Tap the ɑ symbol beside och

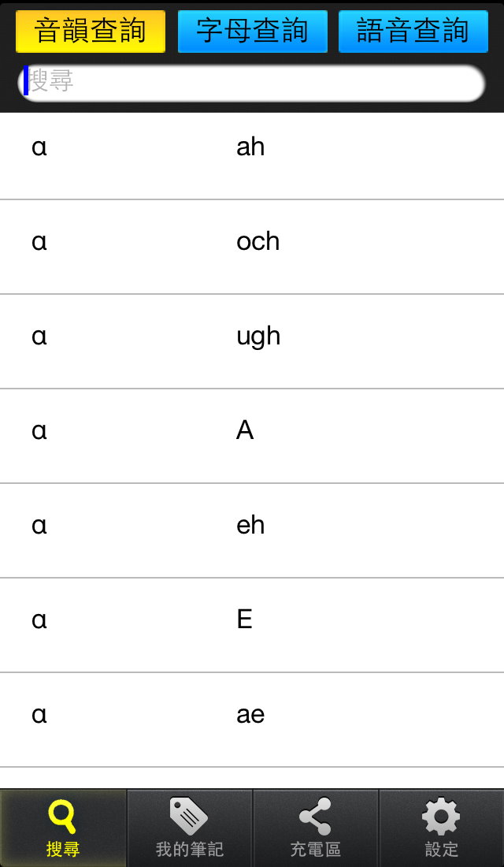[x=39, y=242]
